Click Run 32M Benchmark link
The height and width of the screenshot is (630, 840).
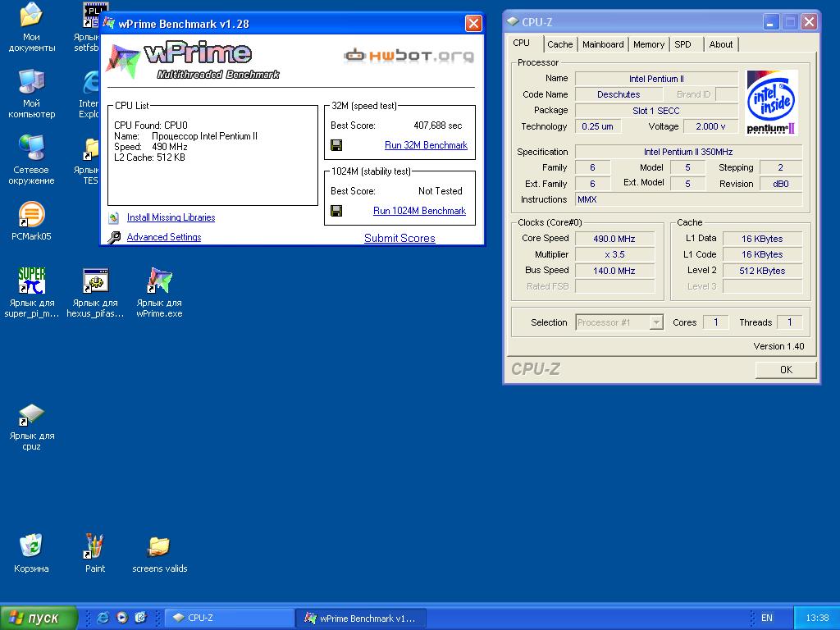[x=426, y=145]
